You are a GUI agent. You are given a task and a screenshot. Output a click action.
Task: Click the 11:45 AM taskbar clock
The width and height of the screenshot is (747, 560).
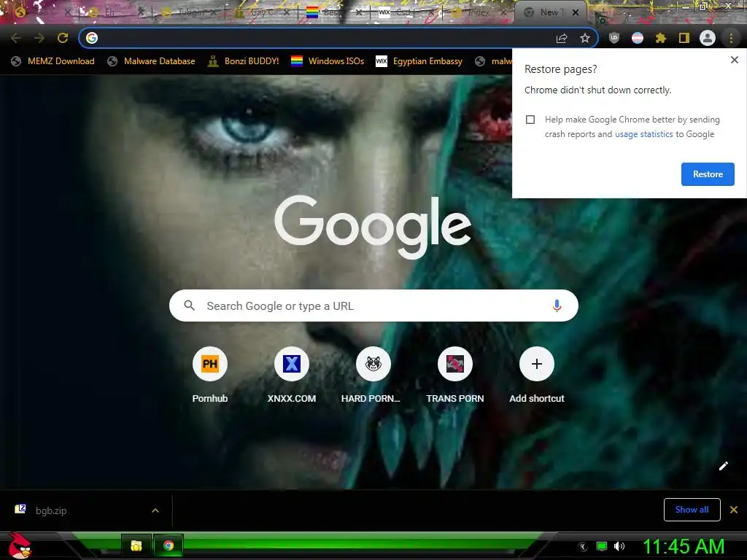tap(684, 546)
